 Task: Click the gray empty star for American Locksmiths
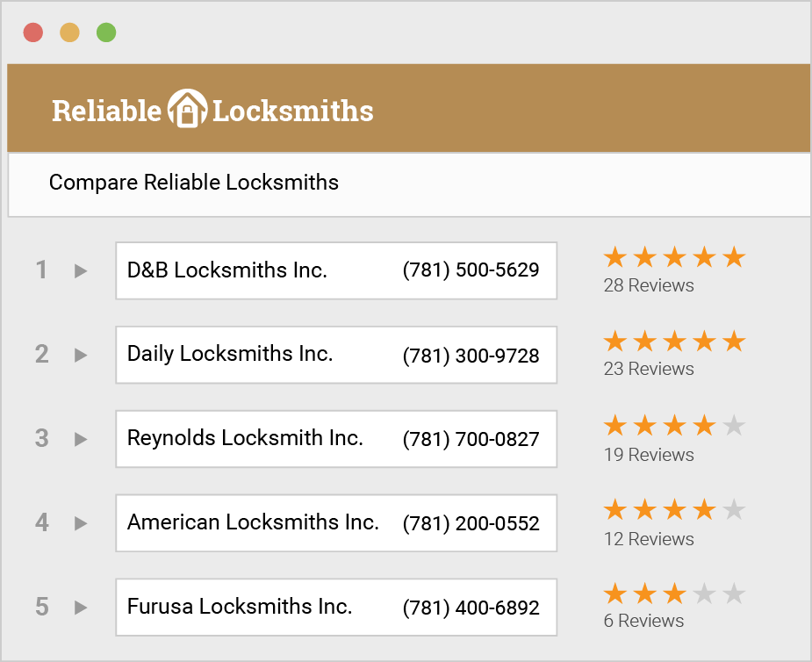733,509
